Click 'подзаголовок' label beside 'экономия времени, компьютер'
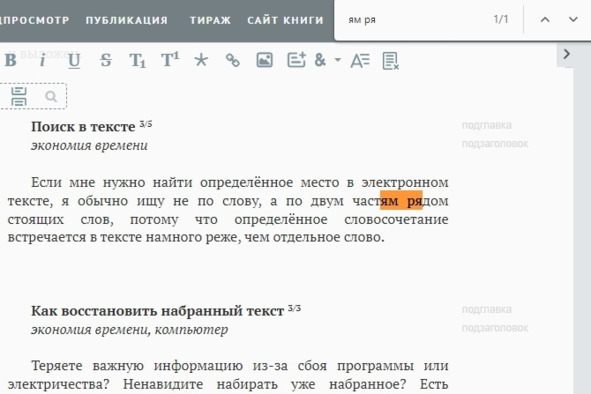The width and height of the screenshot is (591, 394). [x=495, y=328]
